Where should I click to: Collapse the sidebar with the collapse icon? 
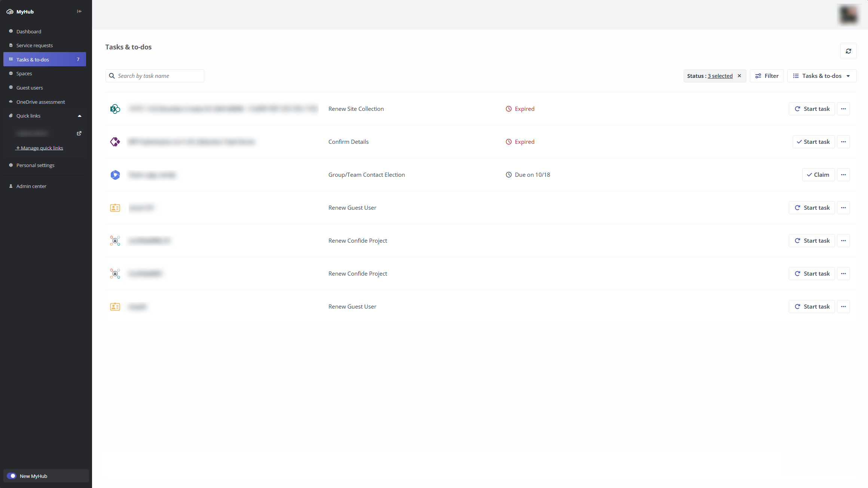click(x=79, y=11)
